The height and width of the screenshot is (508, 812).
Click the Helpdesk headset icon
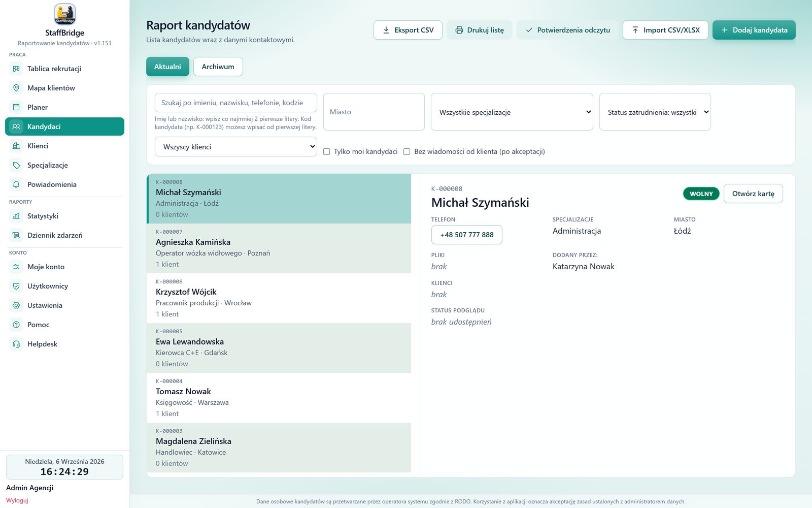click(16, 344)
